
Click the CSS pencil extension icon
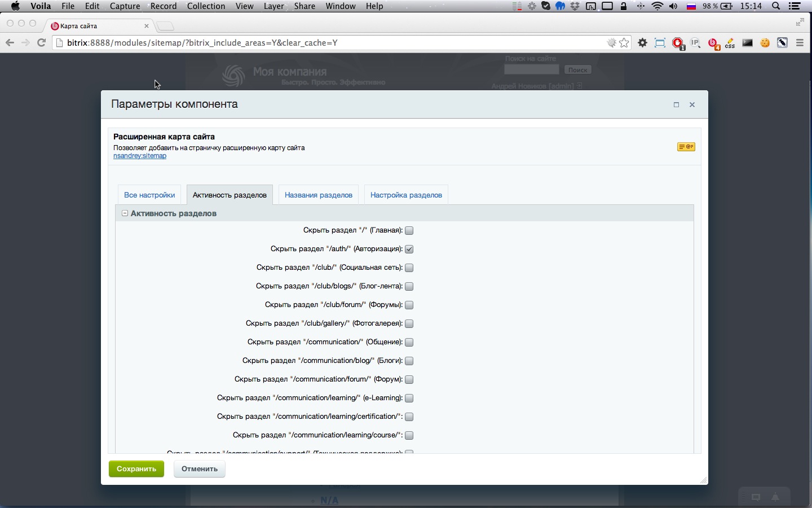point(730,43)
